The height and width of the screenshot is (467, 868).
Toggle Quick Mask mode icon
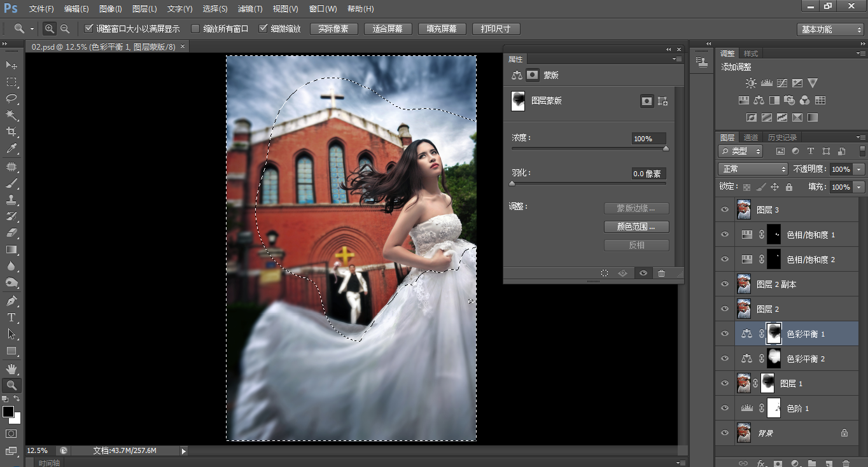[x=11, y=433]
